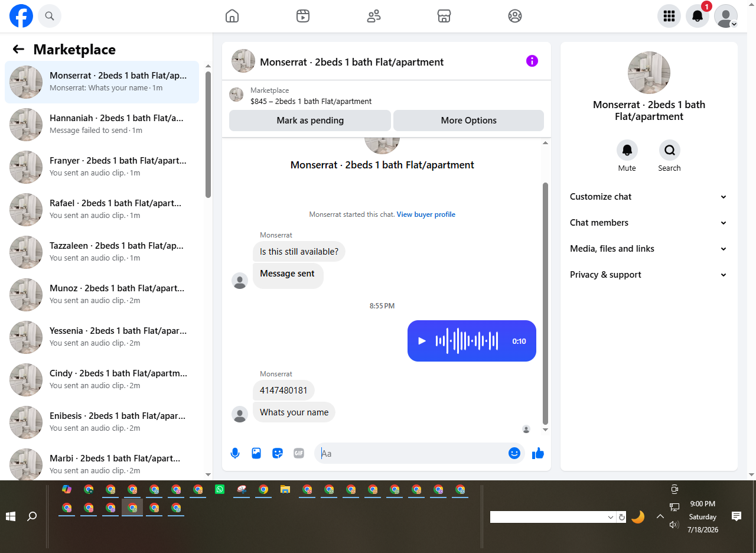Open WhatsApp from the taskbar
The height and width of the screenshot is (553, 756).
(x=220, y=489)
